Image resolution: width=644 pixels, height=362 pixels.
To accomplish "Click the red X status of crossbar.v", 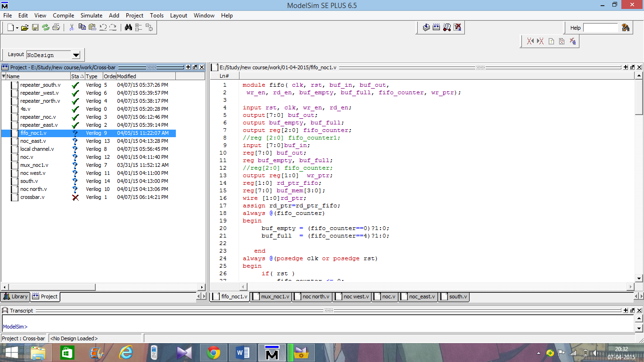I will coord(75,197).
